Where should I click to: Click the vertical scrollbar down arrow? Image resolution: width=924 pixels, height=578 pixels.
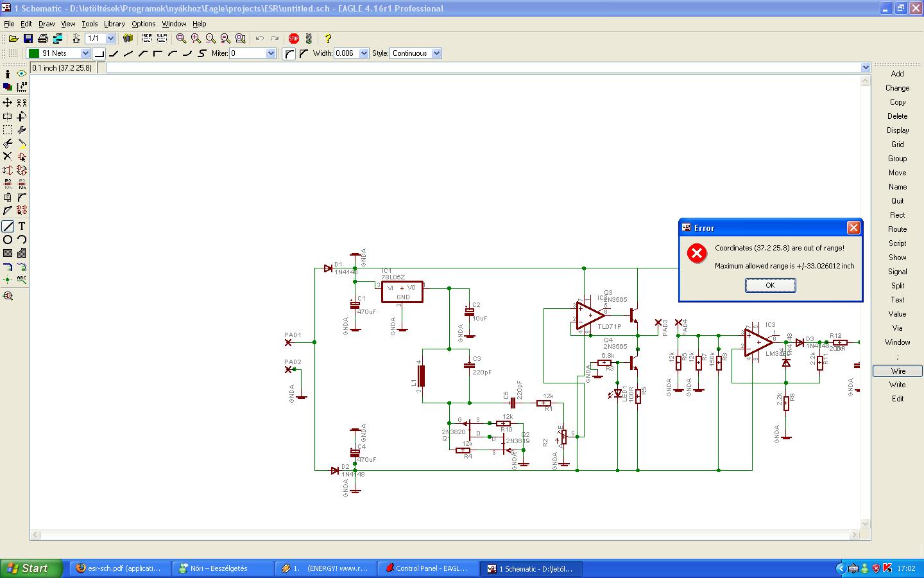point(866,524)
